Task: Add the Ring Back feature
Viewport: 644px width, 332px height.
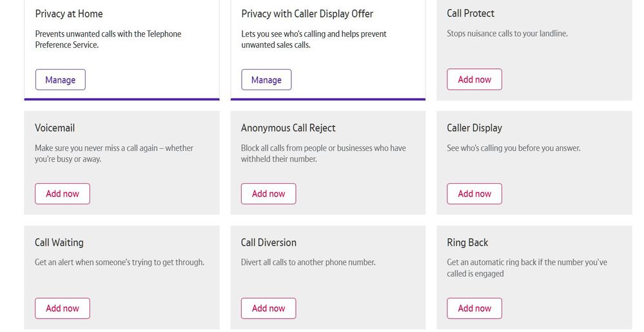Action: [x=474, y=308]
